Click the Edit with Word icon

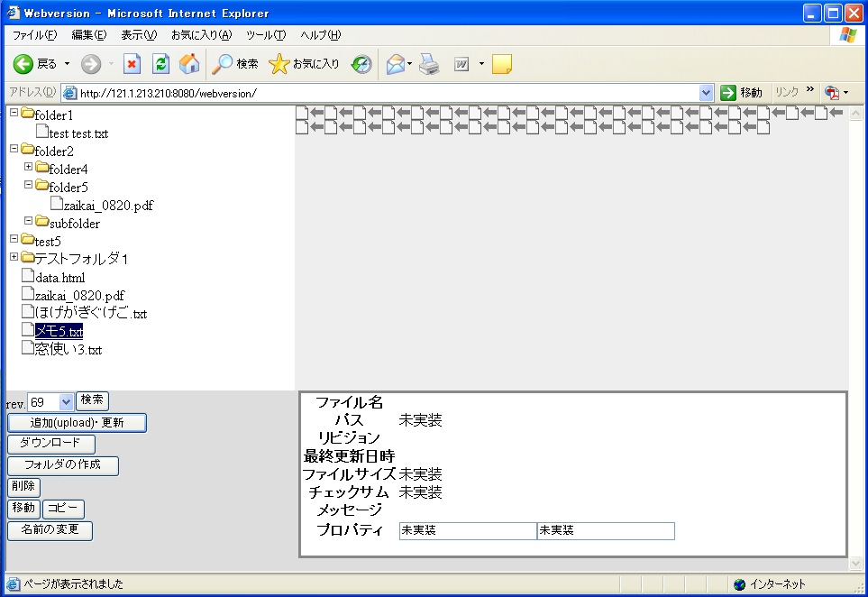tap(461, 63)
